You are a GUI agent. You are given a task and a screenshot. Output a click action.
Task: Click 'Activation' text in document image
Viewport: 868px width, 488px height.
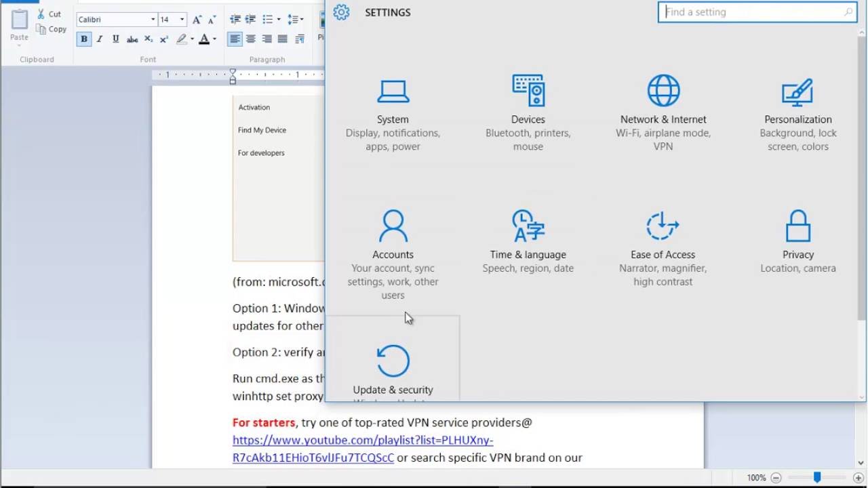[254, 107]
